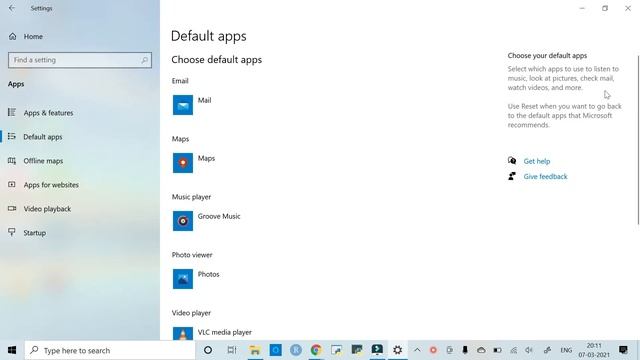Open Google Chrome from taskbar
Viewport: 640px width, 360px height.
tap(316, 350)
